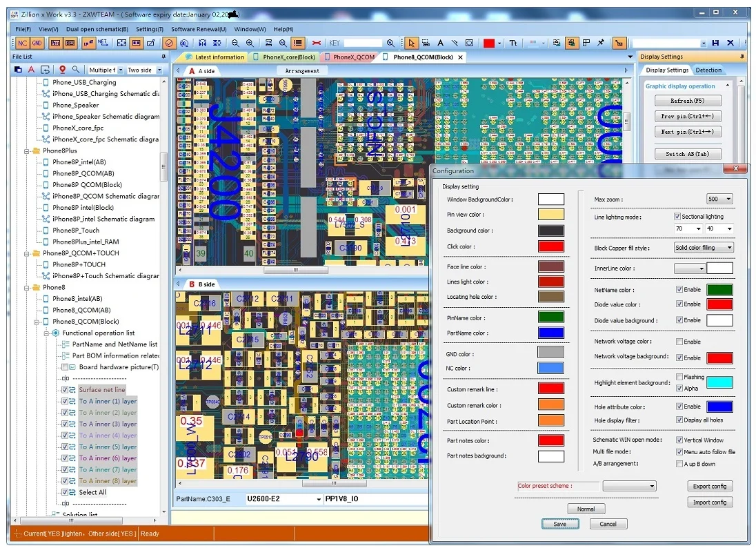Open Software Renewal(U) menu
756x548 pixels.
[x=199, y=29]
